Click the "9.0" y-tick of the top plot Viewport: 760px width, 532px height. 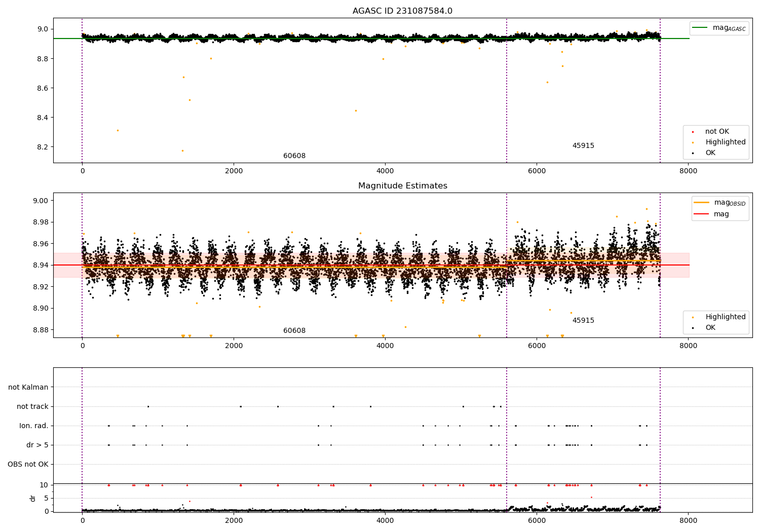pyautogui.click(x=43, y=29)
